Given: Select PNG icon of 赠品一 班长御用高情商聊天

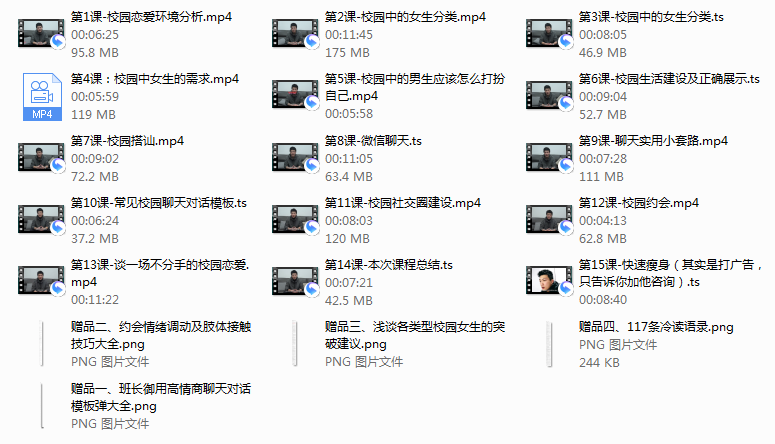Looking at the screenshot, I should (43, 406).
